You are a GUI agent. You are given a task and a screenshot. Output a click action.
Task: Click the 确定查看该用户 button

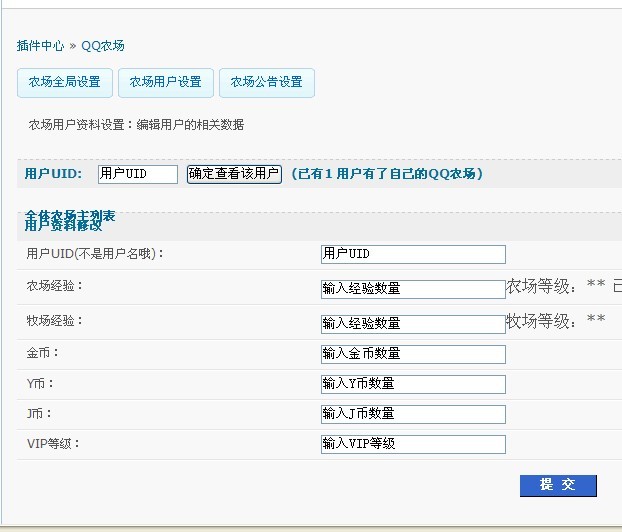pos(234,174)
